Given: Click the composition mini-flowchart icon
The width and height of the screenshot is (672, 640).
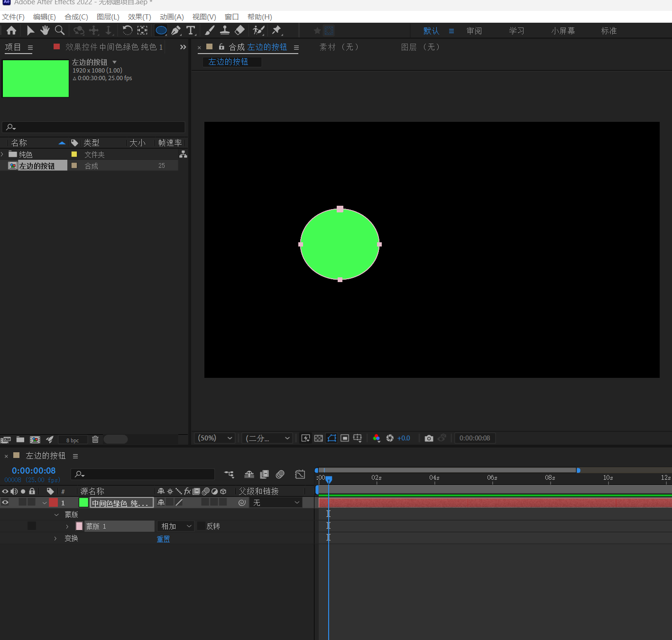Looking at the screenshot, I should click(229, 475).
